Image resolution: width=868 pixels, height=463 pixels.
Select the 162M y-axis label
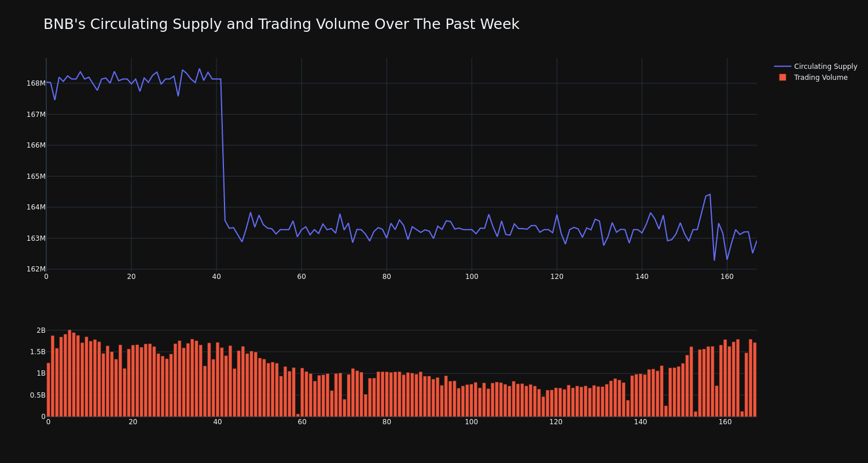36,269
